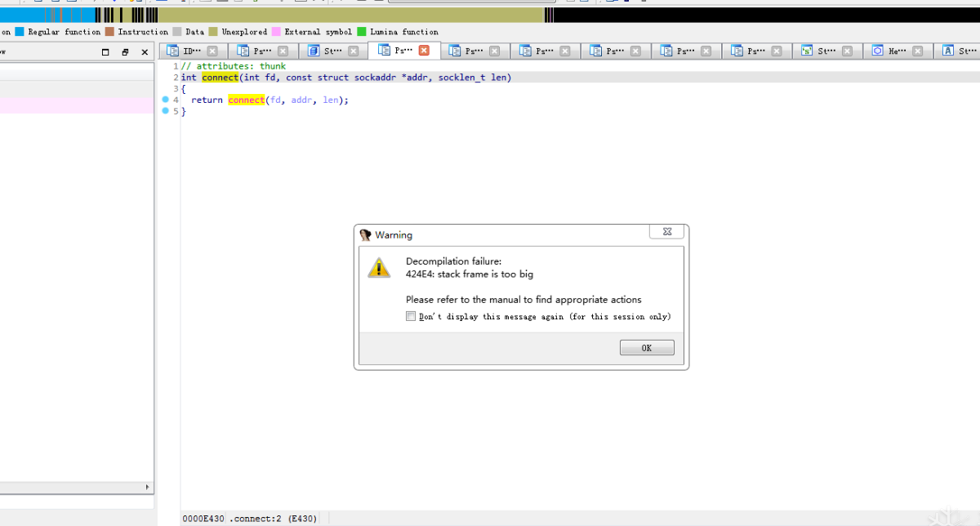
Task: Switch to the He… hex view tab
Action: pos(897,51)
